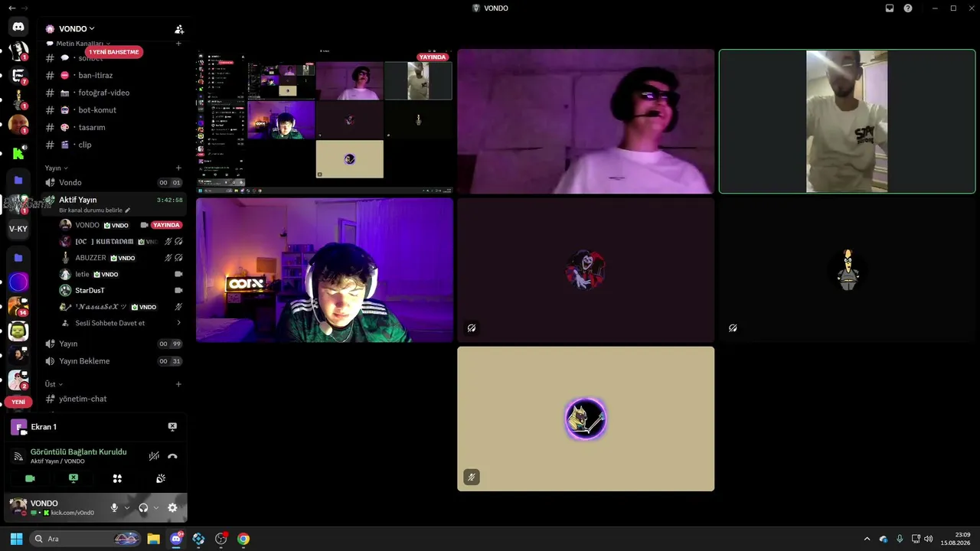This screenshot has width=980, height=551.
Task: Open the voice connection signal info icon
Action: [x=18, y=456]
